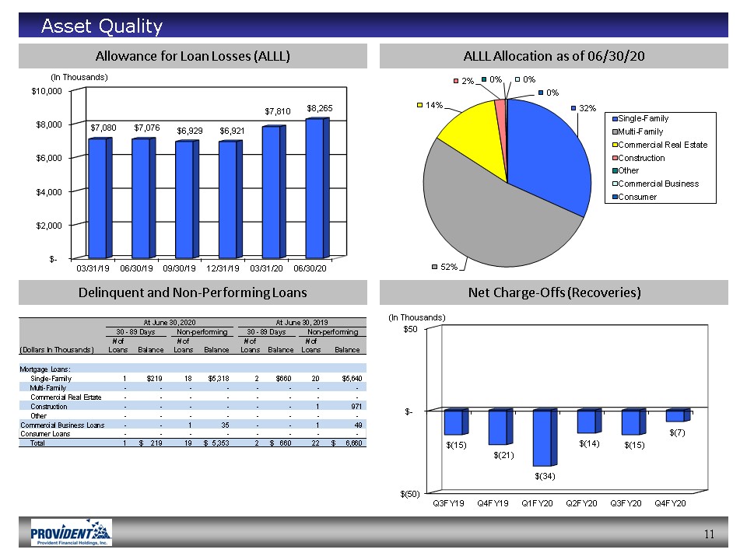Click the 03/31/20 bar labeled $7,810
This screenshot has width=747, height=560.
273,192
